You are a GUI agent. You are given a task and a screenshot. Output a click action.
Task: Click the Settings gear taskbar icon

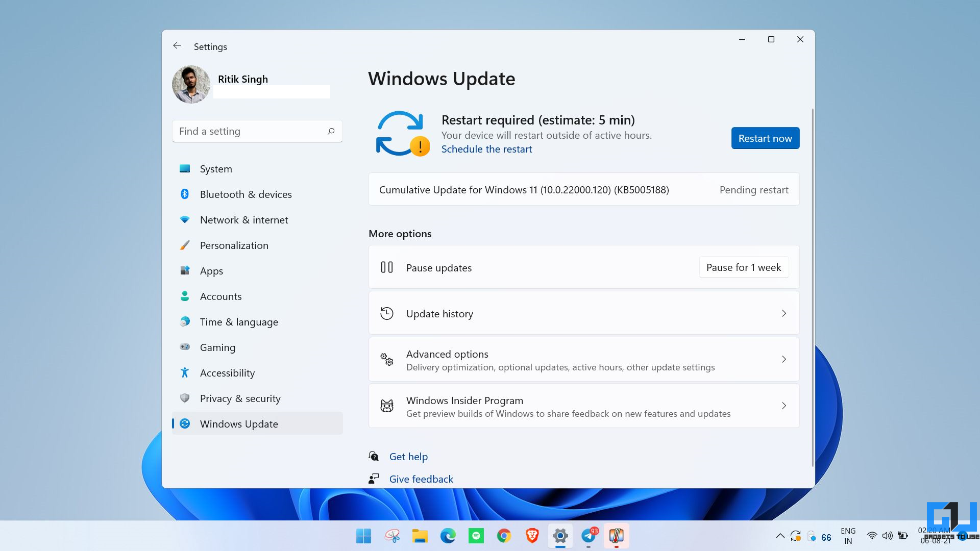[x=560, y=536]
